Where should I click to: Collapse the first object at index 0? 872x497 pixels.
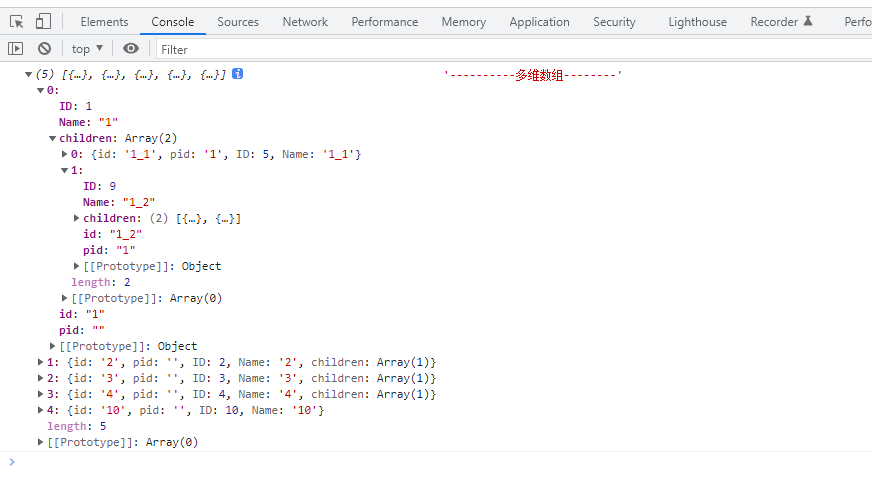(41, 90)
